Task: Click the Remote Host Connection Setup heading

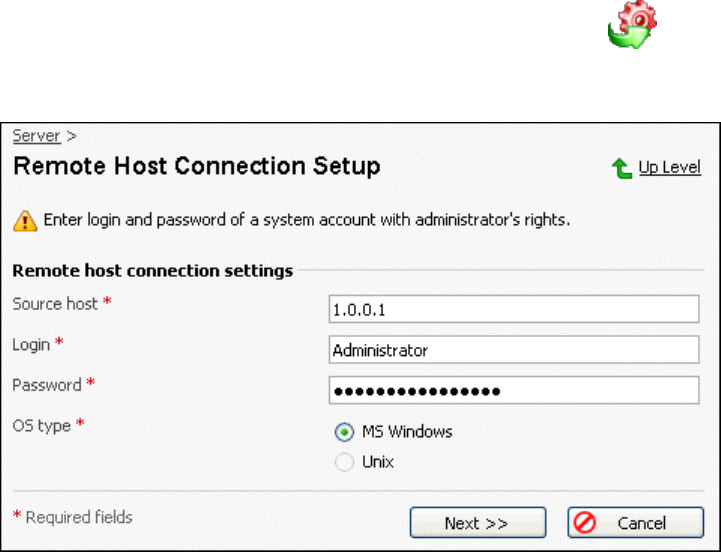Action: point(196,166)
